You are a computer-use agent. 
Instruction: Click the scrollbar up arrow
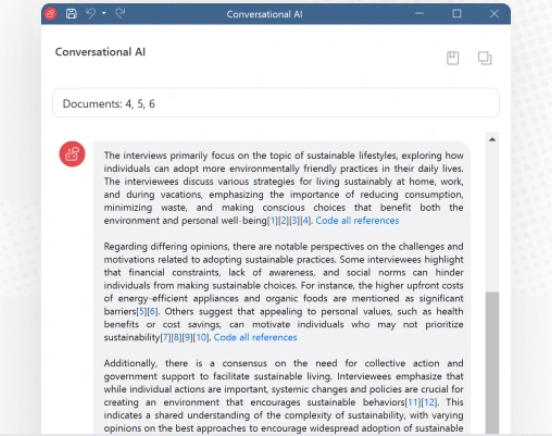492,139
